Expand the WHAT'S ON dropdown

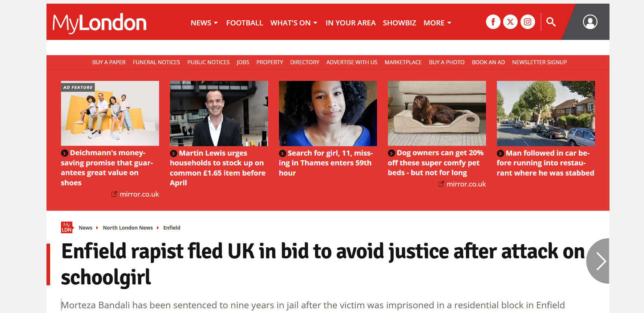pyautogui.click(x=294, y=23)
